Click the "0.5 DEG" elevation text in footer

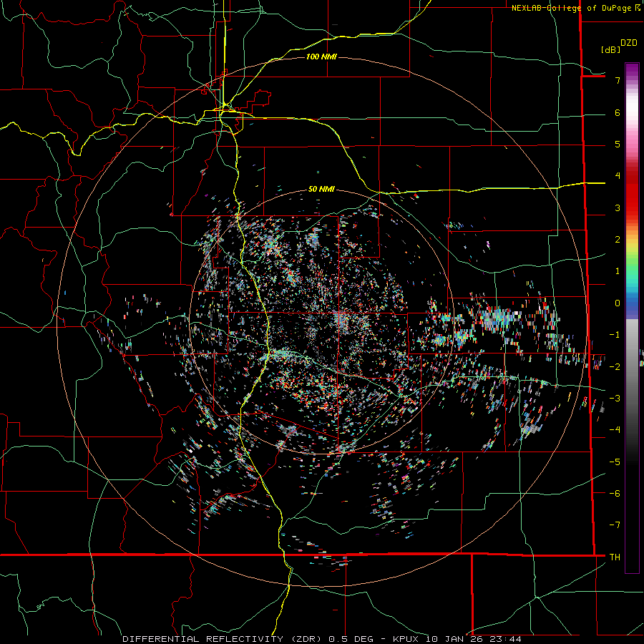click(x=351, y=639)
